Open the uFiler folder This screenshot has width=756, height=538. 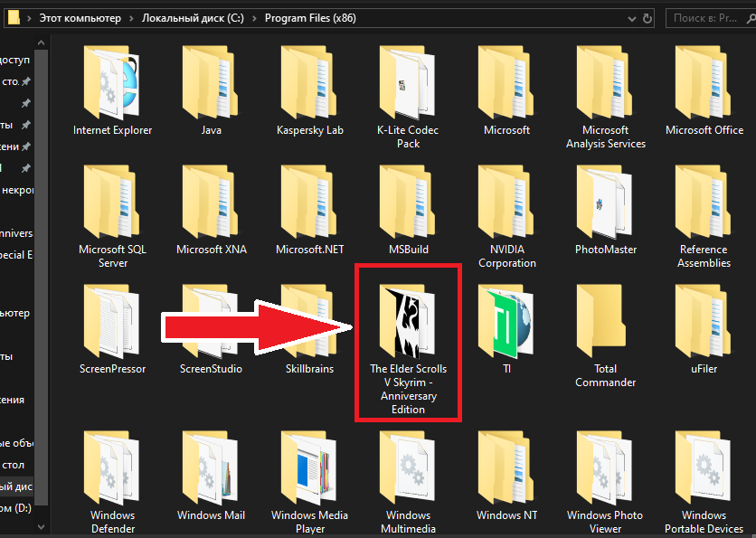704,330
